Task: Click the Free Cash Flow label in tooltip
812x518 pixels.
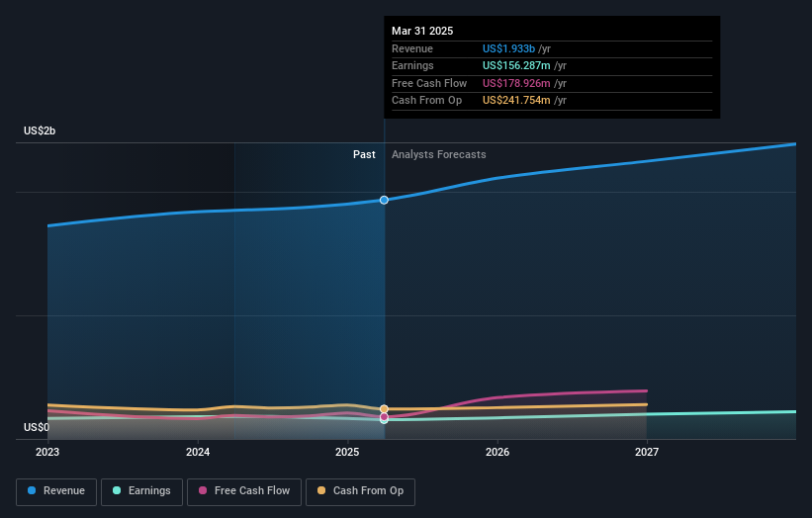Action: [x=429, y=83]
